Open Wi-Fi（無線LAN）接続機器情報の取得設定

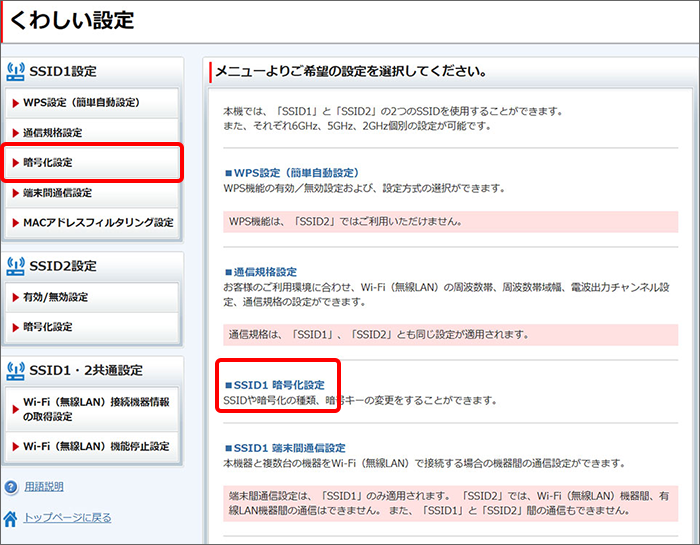pos(92,409)
